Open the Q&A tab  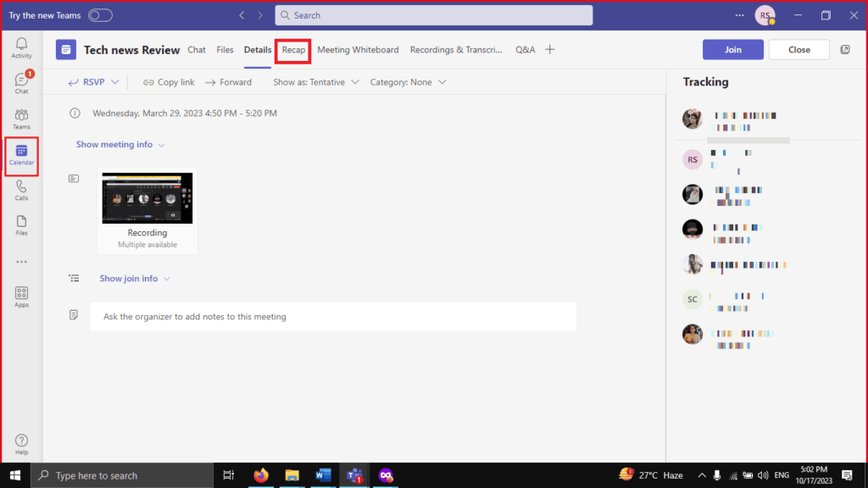(x=526, y=50)
